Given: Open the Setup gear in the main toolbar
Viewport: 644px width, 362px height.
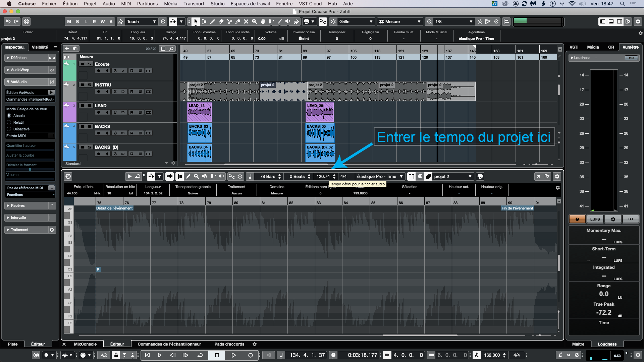Looking at the screenshot, I should point(638,21).
